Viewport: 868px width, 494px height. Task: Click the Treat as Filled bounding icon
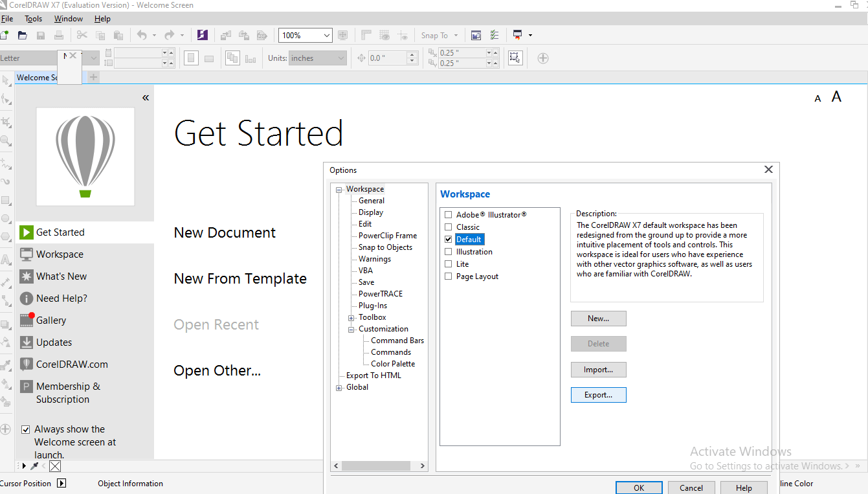tap(515, 58)
